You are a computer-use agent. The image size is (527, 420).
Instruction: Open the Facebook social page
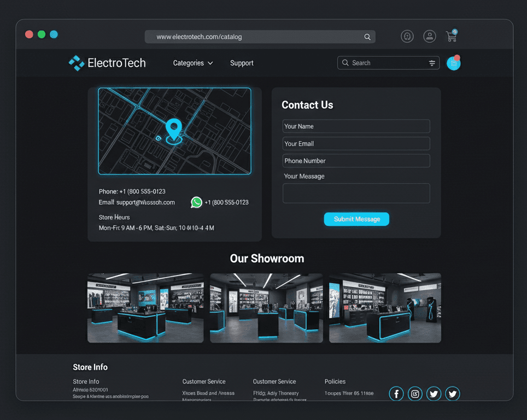[396, 394]
